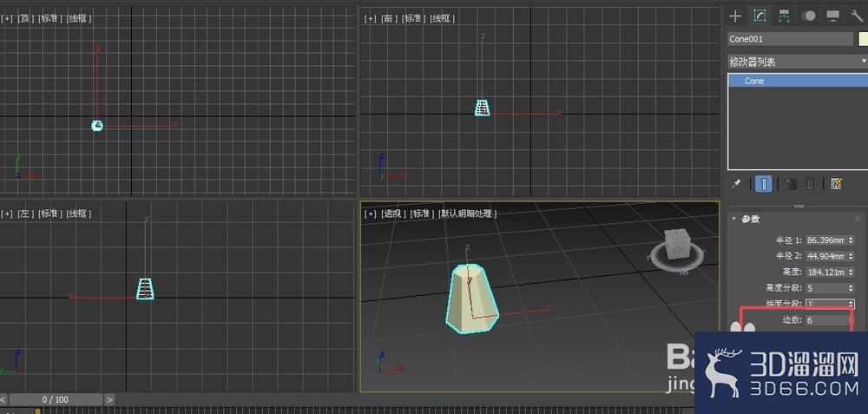Click the 高度分段 value field

tap(825, 288)
